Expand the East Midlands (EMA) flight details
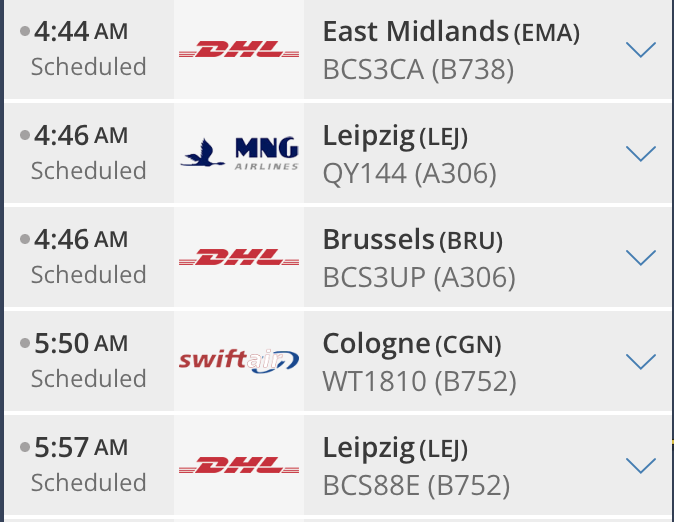This screenshot has height=522, width=674. point(640,49)
